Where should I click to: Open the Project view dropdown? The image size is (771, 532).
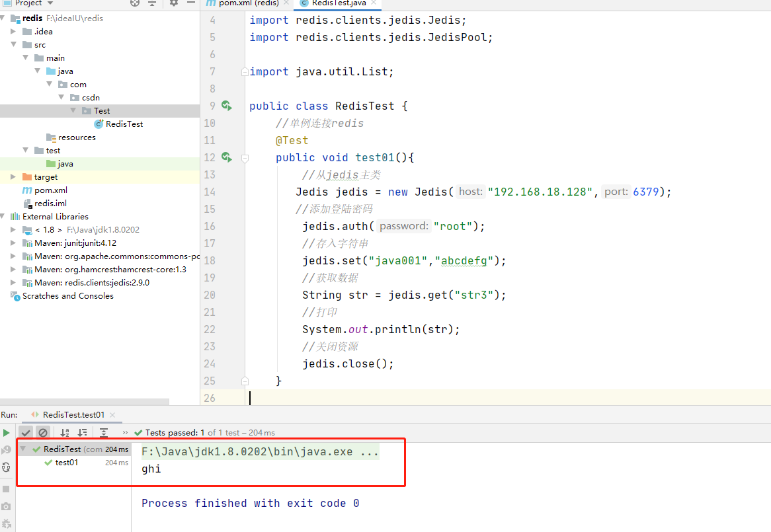click(x=50, y=3)
